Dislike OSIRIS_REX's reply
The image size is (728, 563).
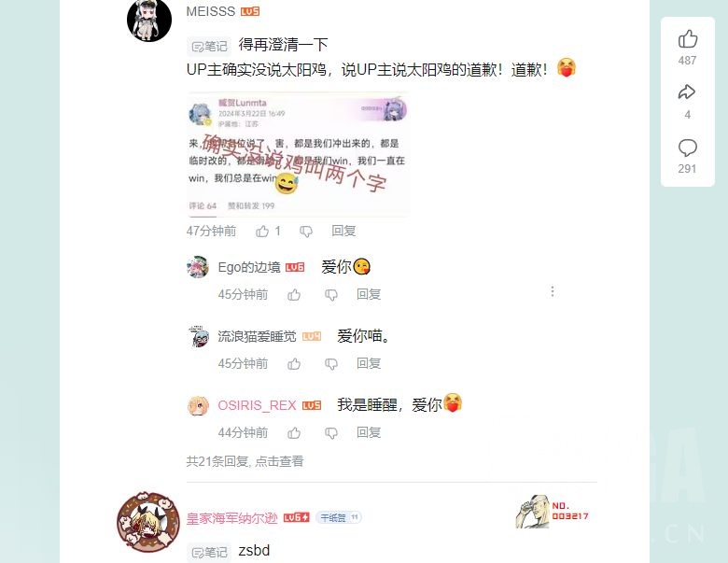[x=331, y=433]
